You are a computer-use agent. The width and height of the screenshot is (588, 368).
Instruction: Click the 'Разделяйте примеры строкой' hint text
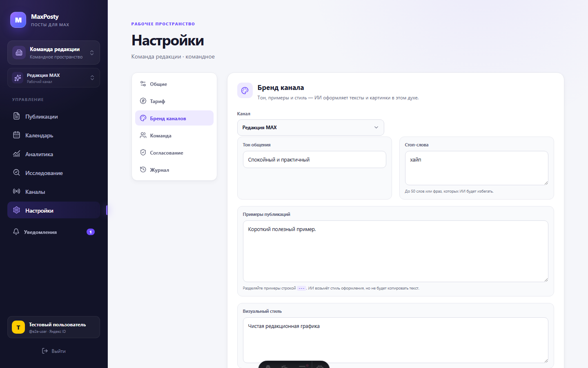point(331,288)
